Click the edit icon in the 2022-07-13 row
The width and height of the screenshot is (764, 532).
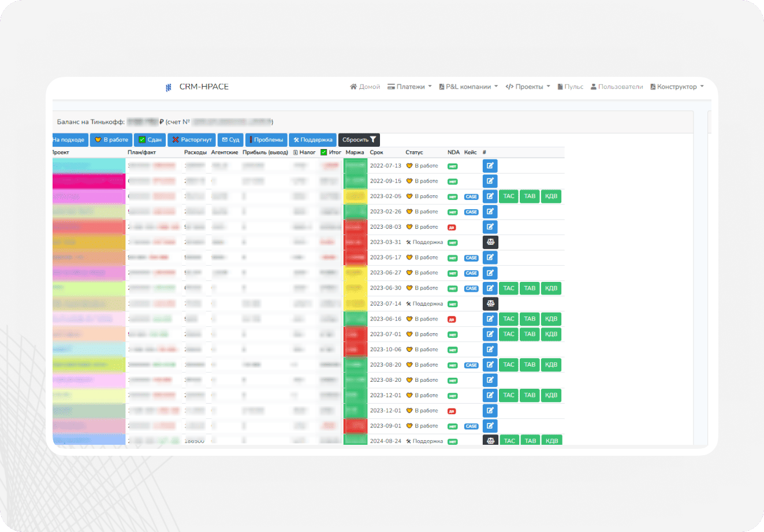click(x=490, y=166)
